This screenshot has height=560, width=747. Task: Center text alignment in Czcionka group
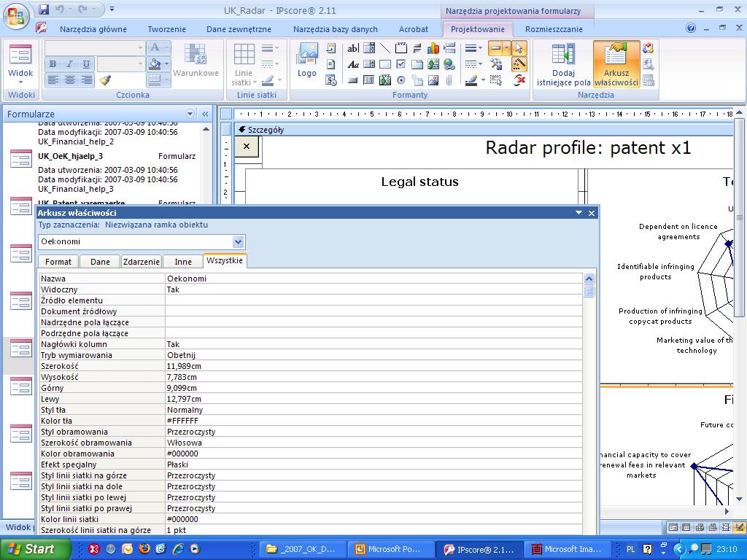point(69,80)
